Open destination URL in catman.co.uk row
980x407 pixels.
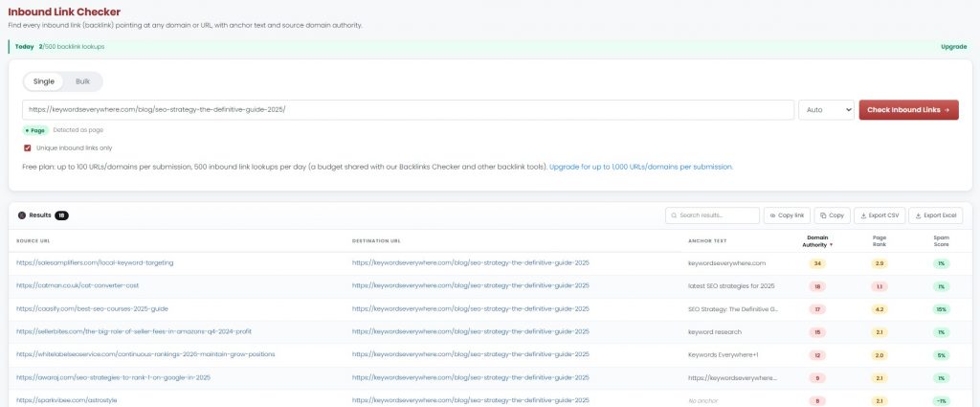[x=471, y=285]
